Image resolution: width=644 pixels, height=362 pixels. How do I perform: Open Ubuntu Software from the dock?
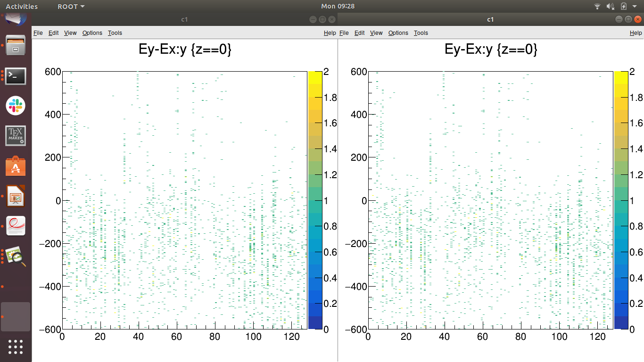(x=16, y=166)
